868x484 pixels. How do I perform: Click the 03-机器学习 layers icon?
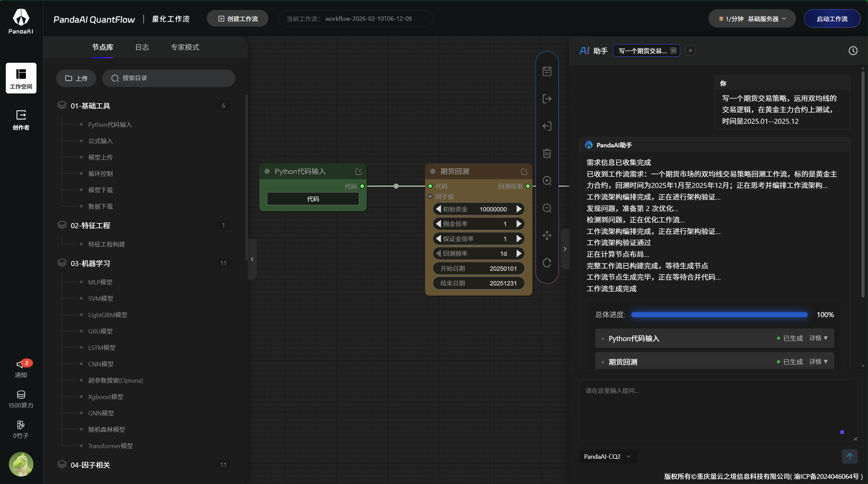pyautogui.click(x=62, y=263)
